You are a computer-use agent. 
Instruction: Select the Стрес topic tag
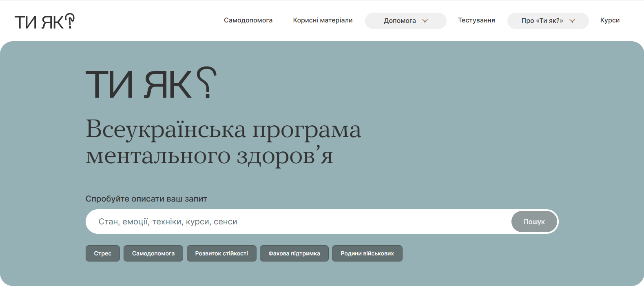[x=103, y=253]
